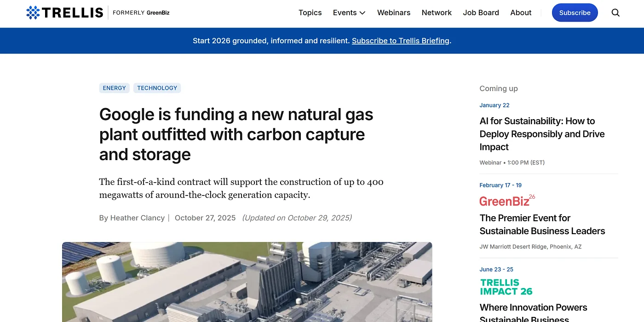Open The Premier Event for Sustainable Business Leaders
Screen dimensions: 644x322
point(542,224)
